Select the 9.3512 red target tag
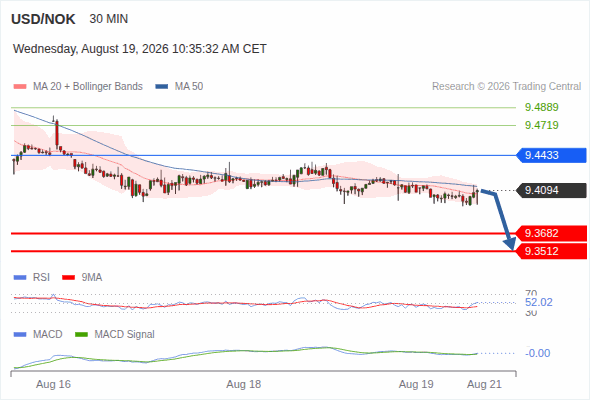This screenshot has height=400, width=590. pyautogui.click(x=551, y=251)
